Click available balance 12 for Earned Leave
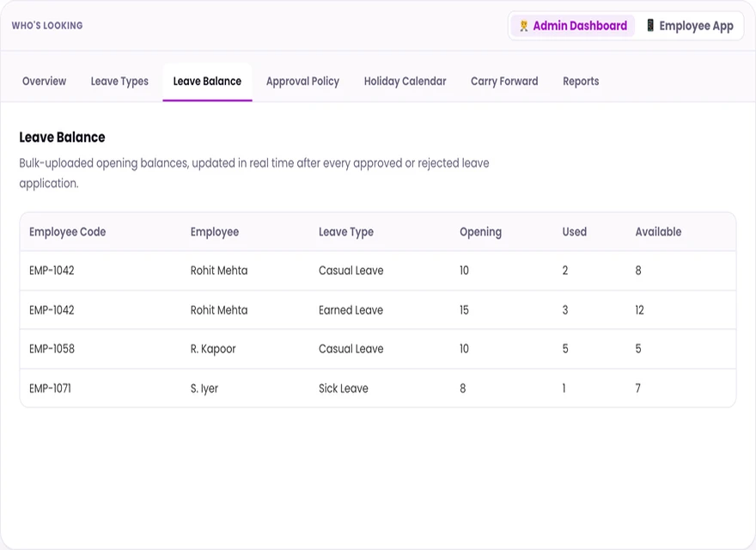756x550 pixels. [639, 309]
